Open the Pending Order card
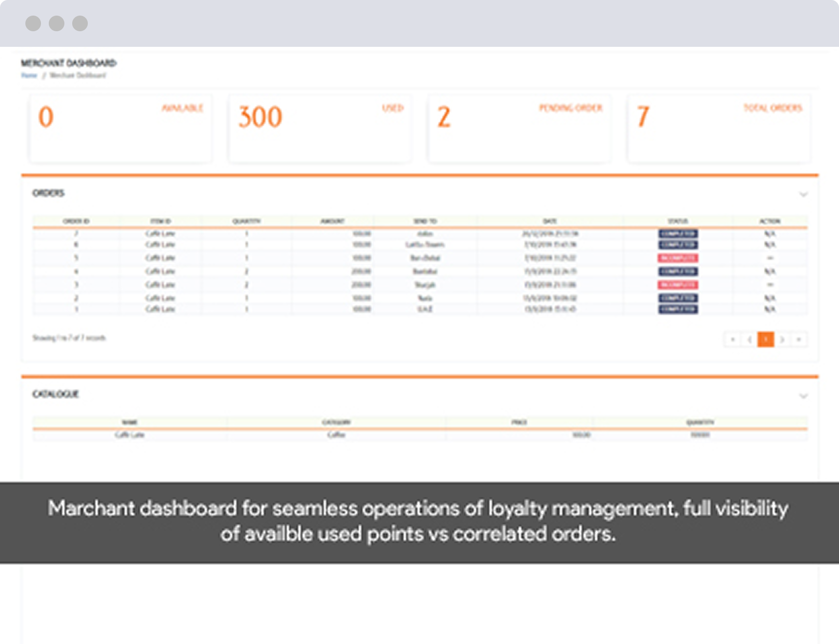Screen dimensions: 839x644 point(519,128)
